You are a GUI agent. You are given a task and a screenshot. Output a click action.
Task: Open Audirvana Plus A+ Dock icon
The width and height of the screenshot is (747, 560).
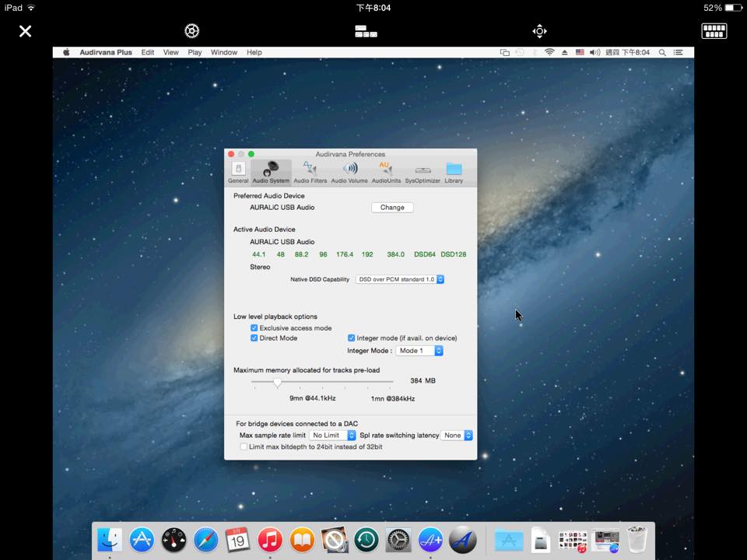tap(430, 540)
